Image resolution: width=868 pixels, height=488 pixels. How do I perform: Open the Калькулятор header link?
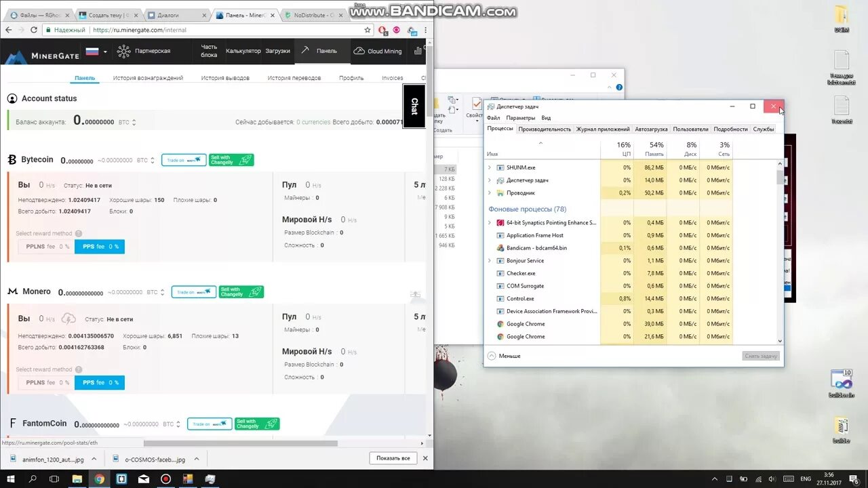click(243, 51)
